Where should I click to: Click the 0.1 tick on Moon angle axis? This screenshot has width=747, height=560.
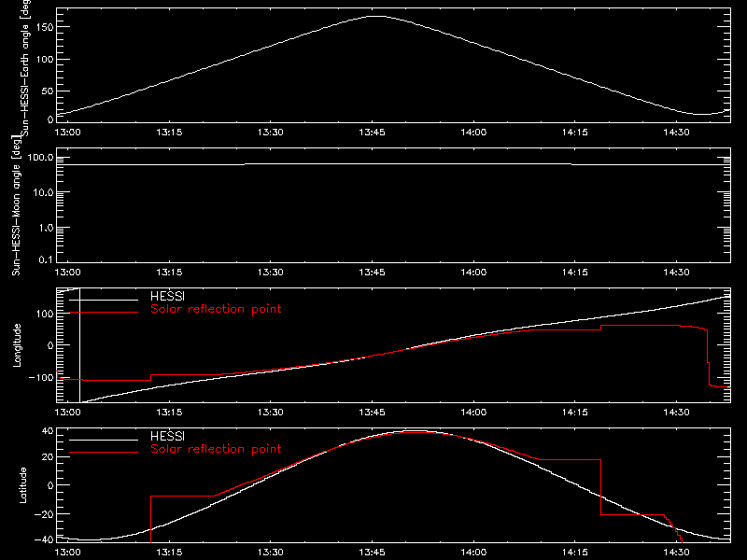tap(46, 259)
